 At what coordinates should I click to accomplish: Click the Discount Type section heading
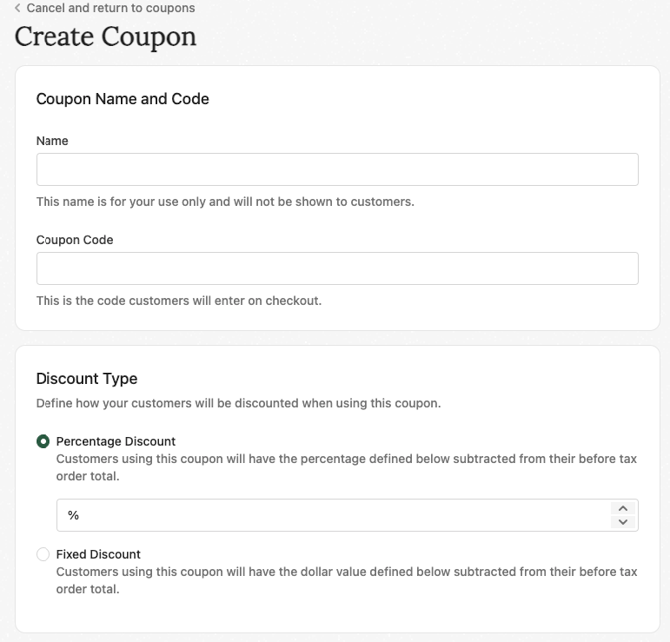point(87,378)
